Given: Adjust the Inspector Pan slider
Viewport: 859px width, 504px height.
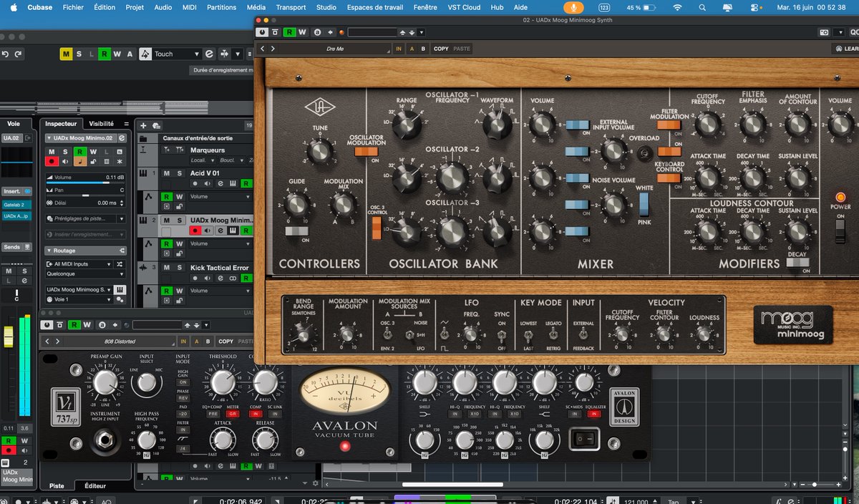Looking at the screenshot, I should click(x=85, y=195).
